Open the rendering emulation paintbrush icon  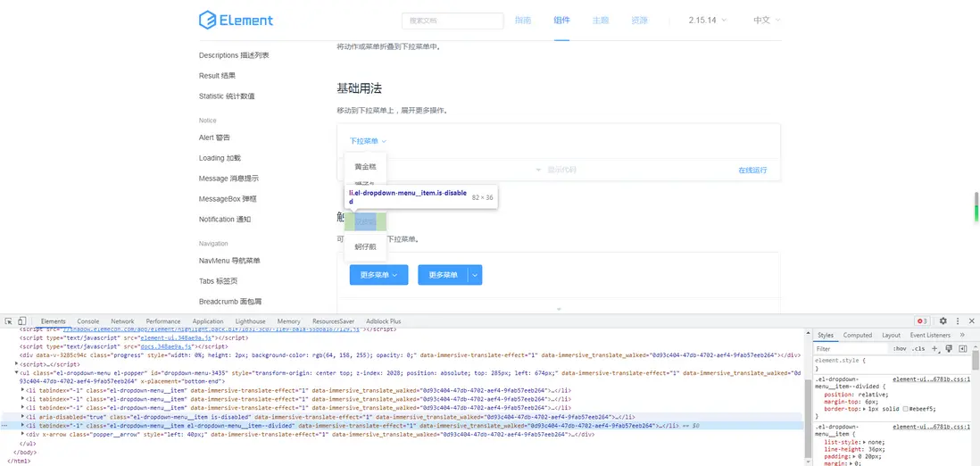tap(949, 348)
